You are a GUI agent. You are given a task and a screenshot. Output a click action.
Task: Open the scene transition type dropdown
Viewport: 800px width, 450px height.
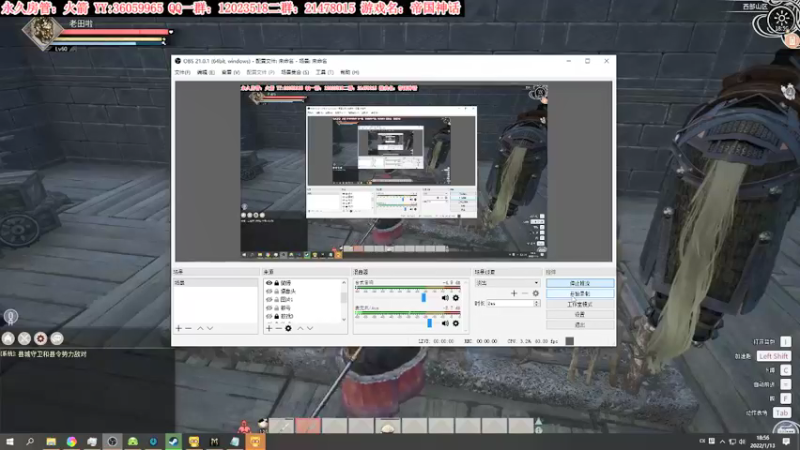(507, 283)
